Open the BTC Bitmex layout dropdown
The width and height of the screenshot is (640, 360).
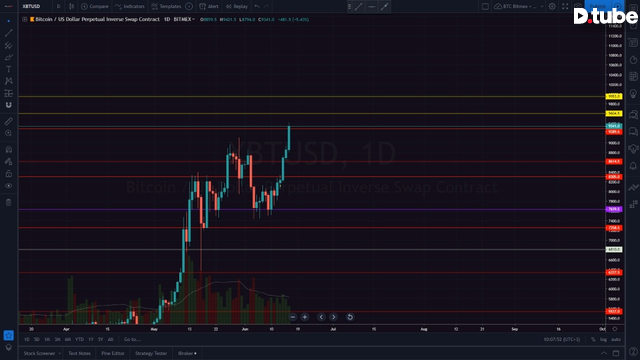point(518,7)
